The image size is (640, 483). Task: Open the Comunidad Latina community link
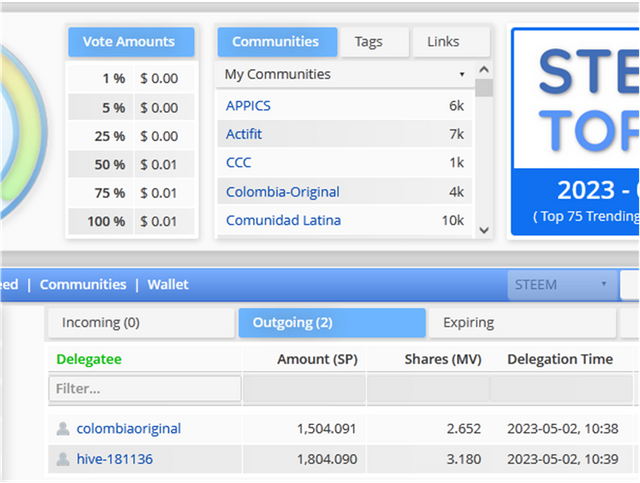click(x=283, y=220)
